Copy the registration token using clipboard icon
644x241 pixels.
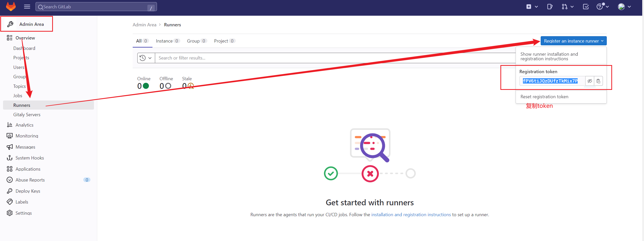[x=598, y=81]
